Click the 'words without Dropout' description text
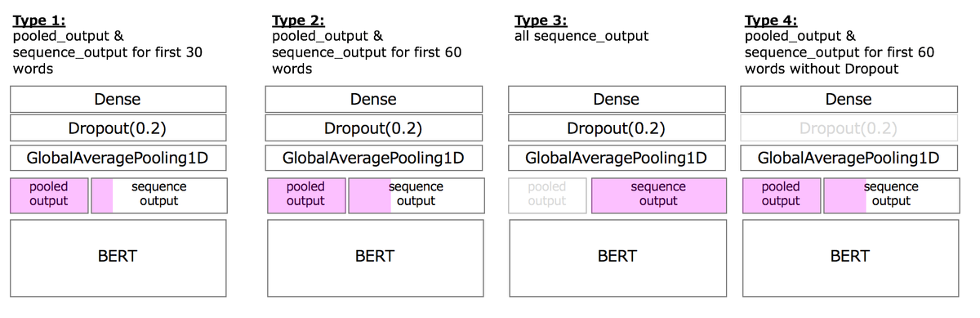The height and width of the screenshot is (318, 980). point(822,69)
